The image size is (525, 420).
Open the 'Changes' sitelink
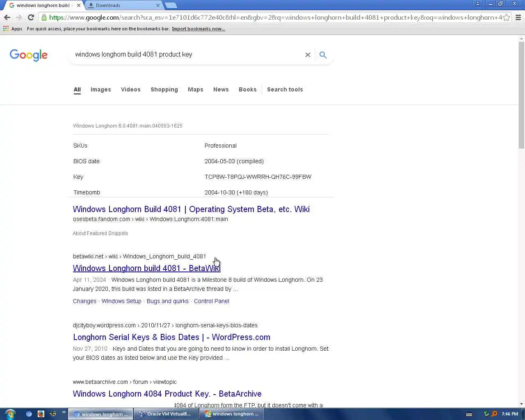[84, 301]
